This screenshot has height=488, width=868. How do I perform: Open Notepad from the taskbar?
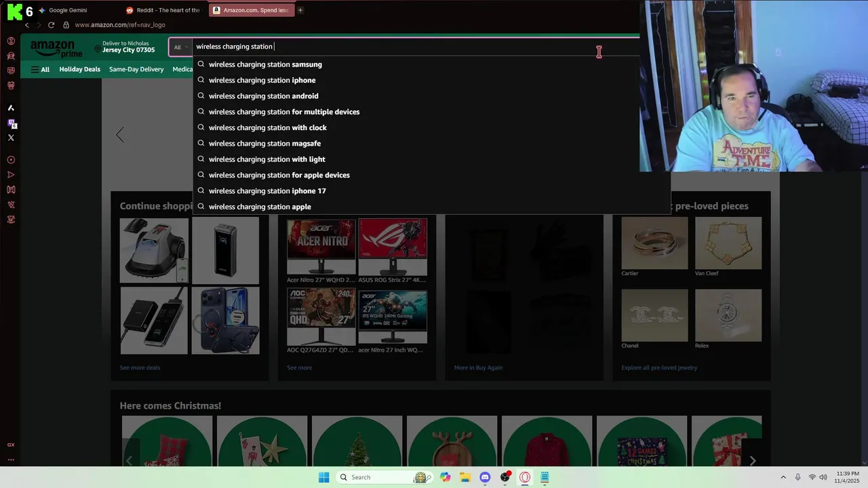point(545,477)
